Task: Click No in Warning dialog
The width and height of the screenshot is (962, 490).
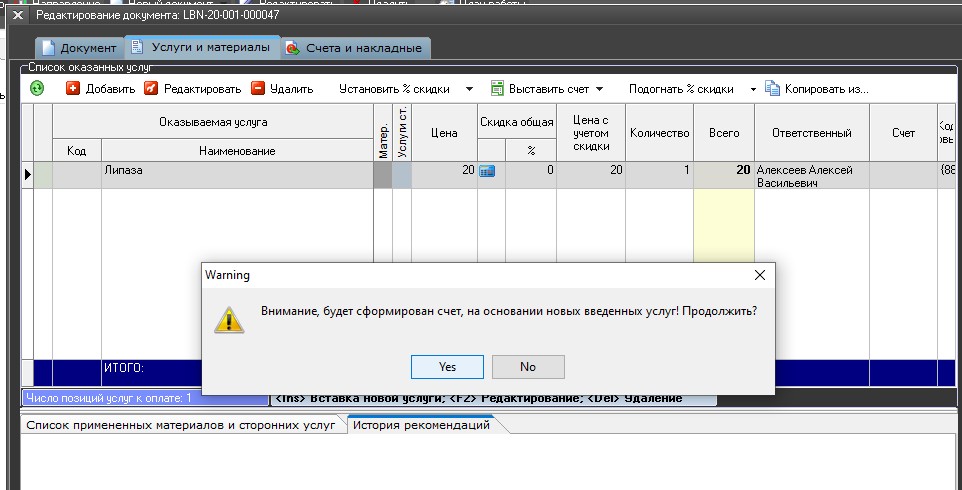Action: [528, 367]
